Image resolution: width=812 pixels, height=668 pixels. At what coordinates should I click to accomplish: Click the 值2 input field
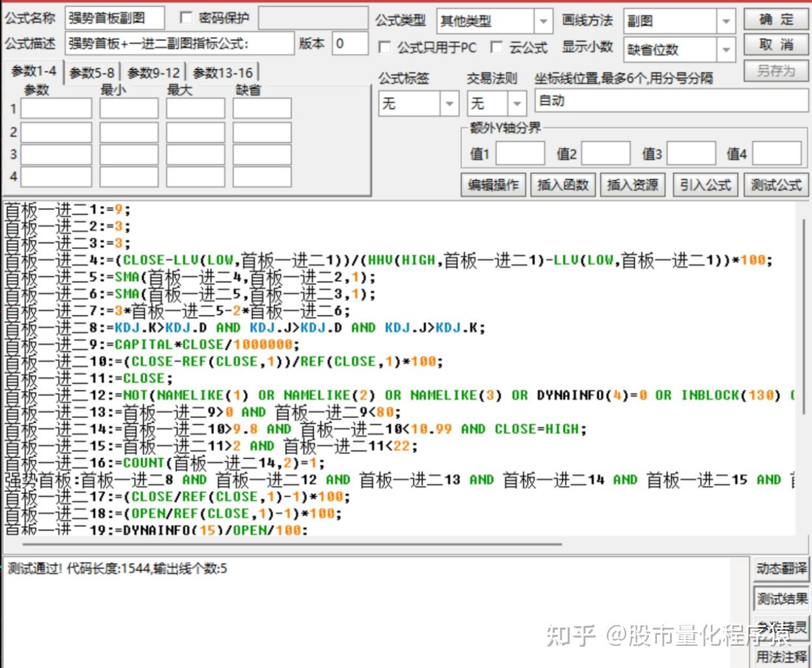pyautogui.click(x=605, y=153)
